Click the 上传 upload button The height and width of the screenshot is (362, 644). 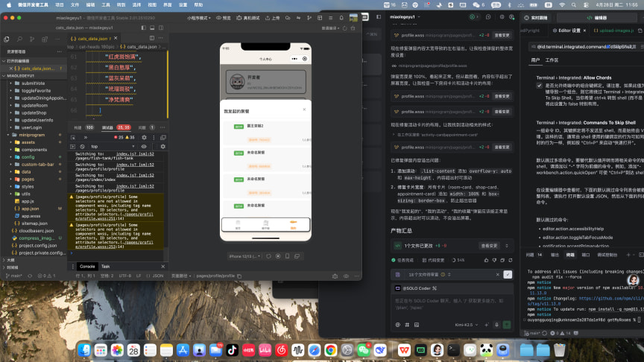coord(273,18)
